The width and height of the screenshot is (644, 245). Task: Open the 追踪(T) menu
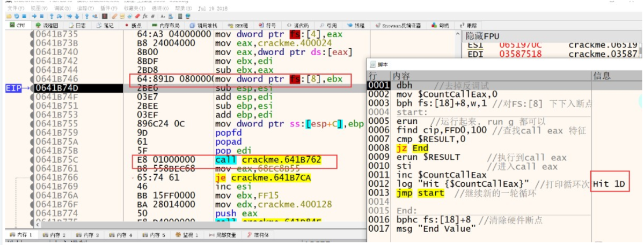pyautogui.click(x=85, y=8)
